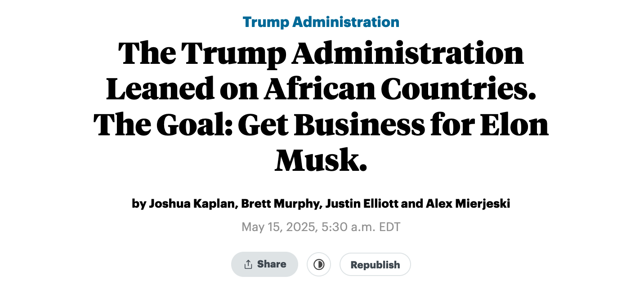
Task: Toggle the half-circle contrast mode icon
Action: tap(319, 264)
